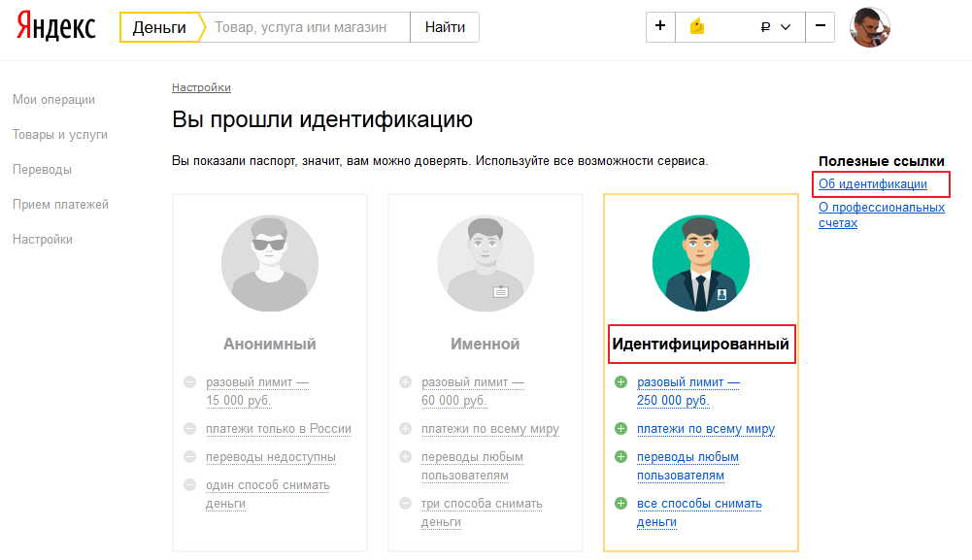Open Прием платежей sidebar item
972x560 pixels.
coord(60,205)
